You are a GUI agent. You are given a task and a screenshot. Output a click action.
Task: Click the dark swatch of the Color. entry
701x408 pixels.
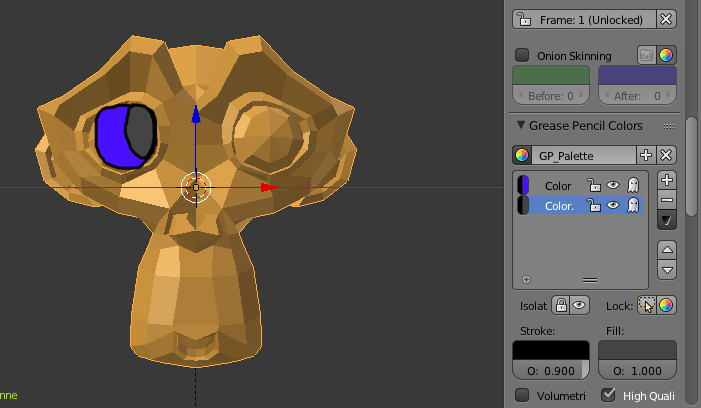[x=523, y=206]
